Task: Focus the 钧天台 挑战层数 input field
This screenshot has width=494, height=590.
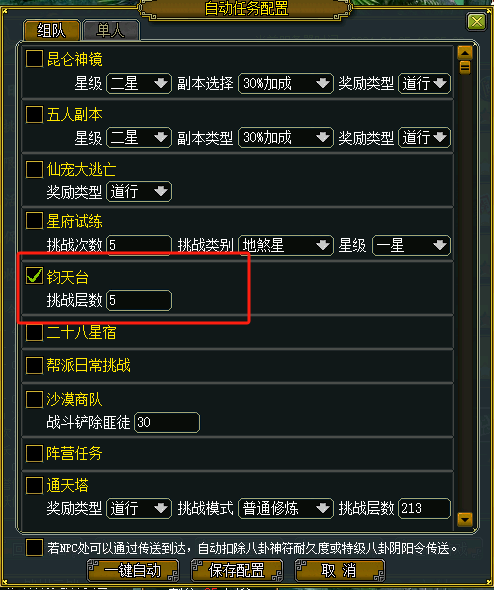Action: tap(139, 300)
